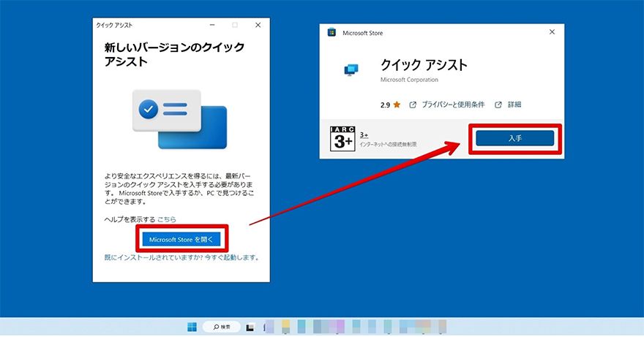Viewport: 644px width, 337px height.
Task: Click the IARC 3+ rating badge
Action: click(x=342, y=139)
